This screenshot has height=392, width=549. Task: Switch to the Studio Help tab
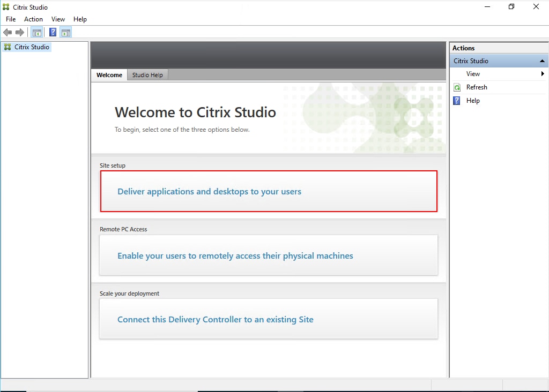point(147,75)
